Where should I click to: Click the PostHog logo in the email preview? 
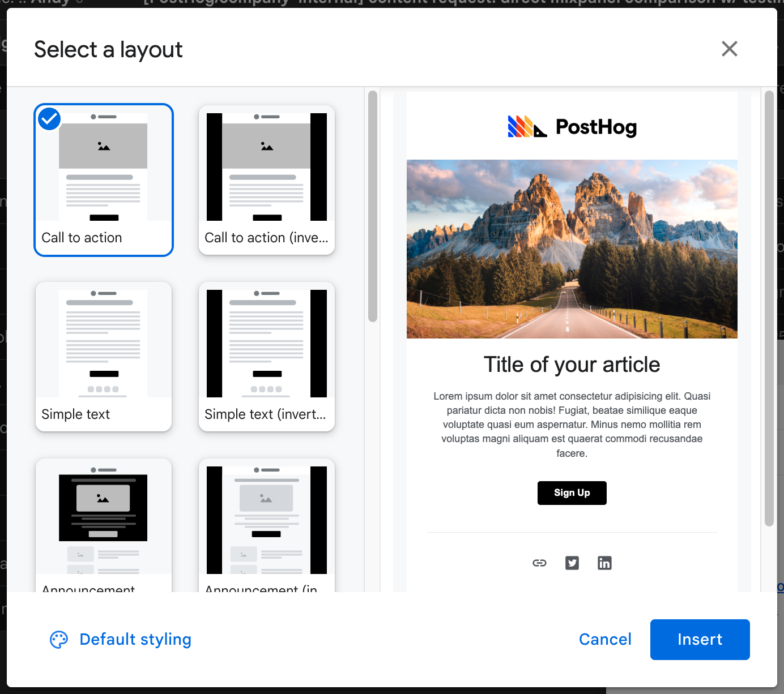tap(572, 126)
